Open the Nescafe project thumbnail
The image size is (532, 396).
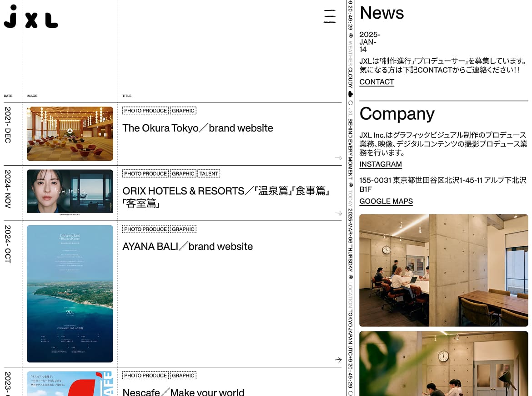tap(70, 384)
